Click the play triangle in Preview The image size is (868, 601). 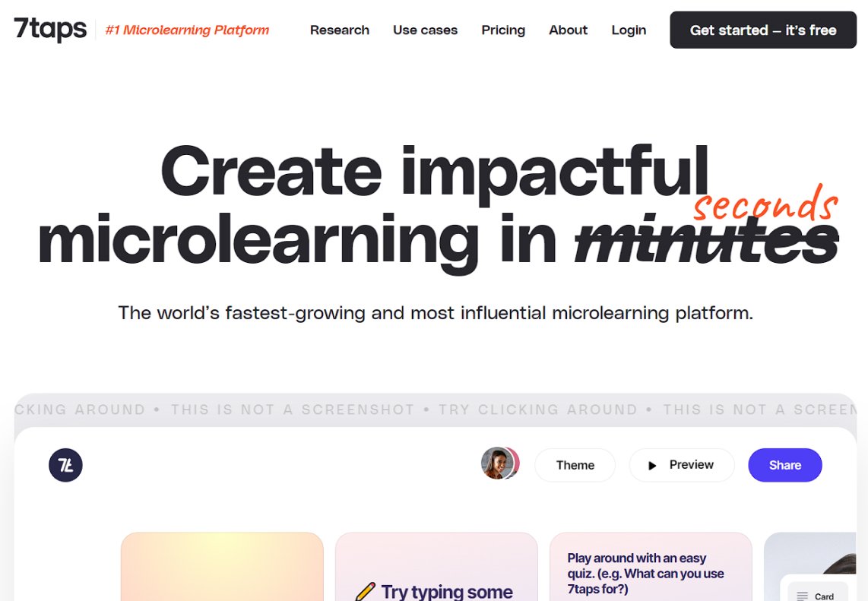652,466
